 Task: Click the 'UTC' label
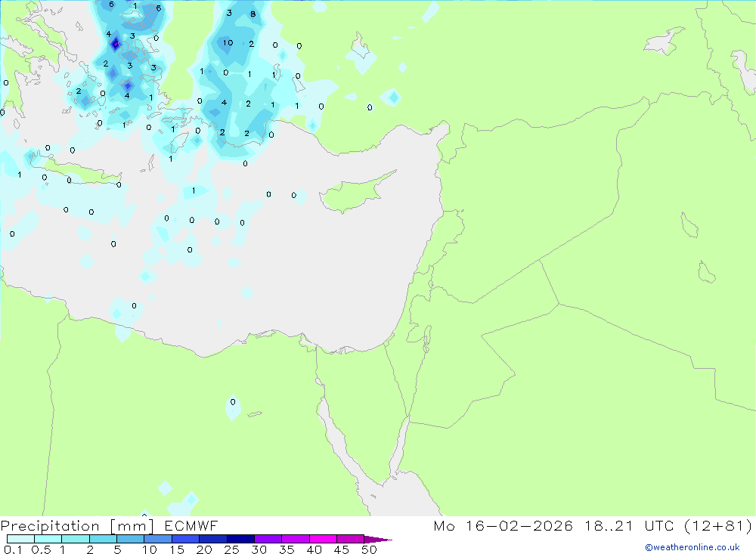(x=658, y=525)
